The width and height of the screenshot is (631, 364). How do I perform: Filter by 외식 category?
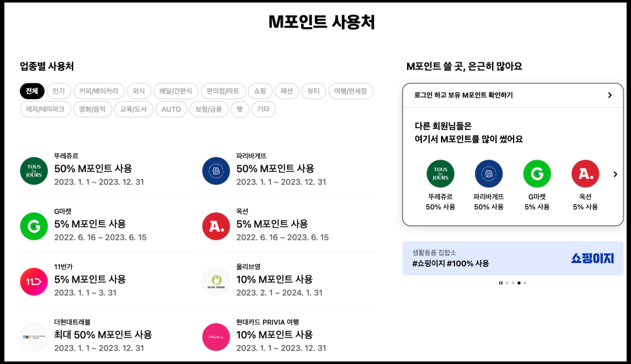point(139,91)
